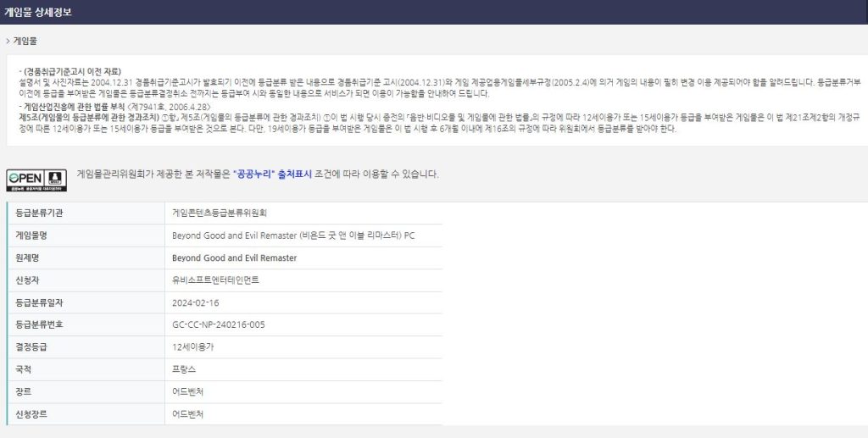This screenshot has height=438, width=868.
Task: Select the 등급분류번호 label cell
Action: point(86,324)
